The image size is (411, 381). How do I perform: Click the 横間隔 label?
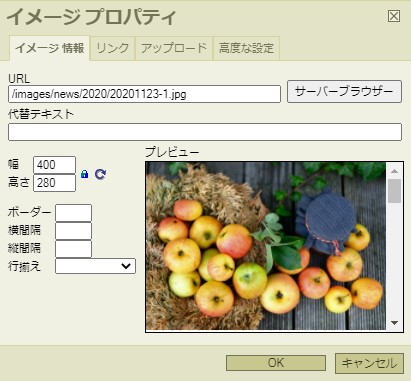tap(24, 230)
